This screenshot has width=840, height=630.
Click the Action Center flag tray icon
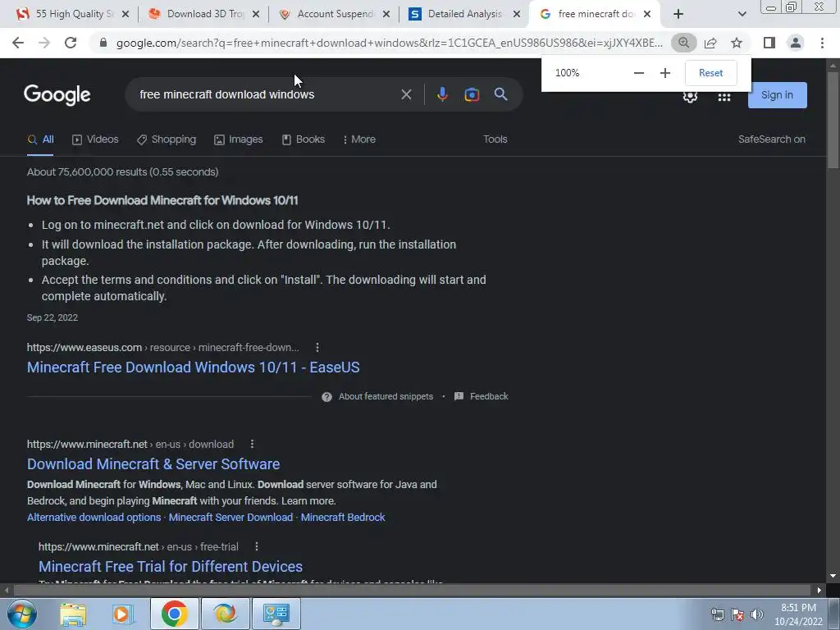pyautogui.click(x=737, y=614)
